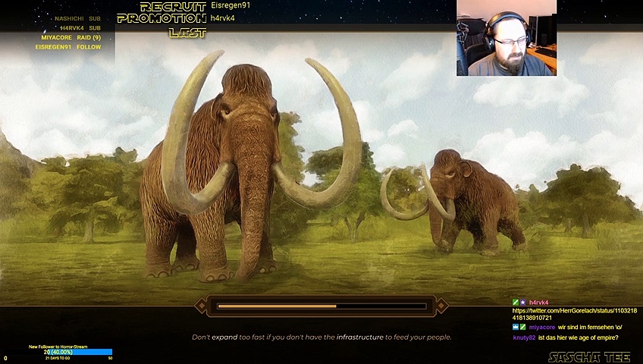
Task: Click the left diamond ornament of loading bar
Action: (x=201, y=306)
